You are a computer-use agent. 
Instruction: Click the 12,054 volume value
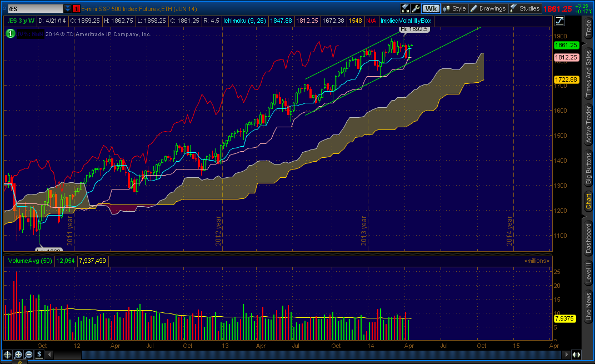click(65, 261)
